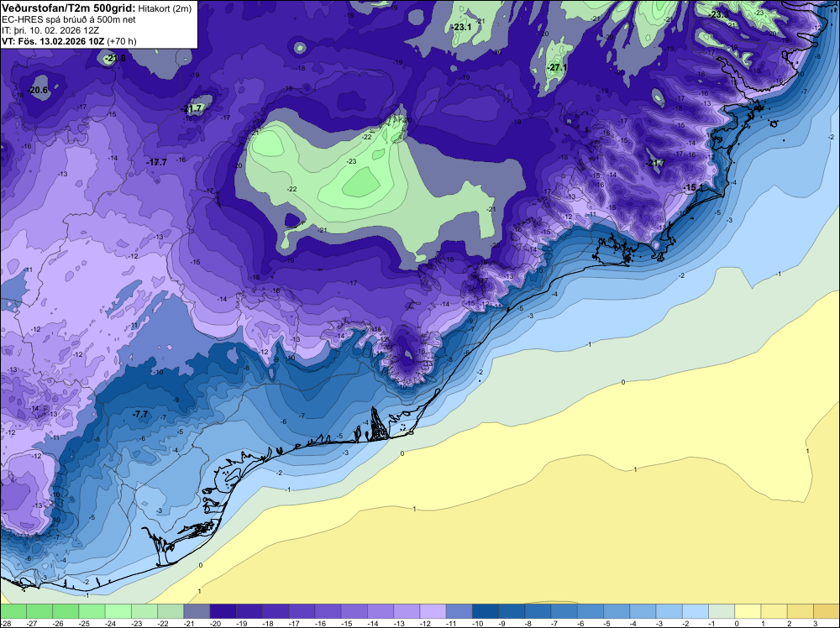Screen dimensions: 840x628
Task: Select the grey -21 swatch in the legend
Action: (197, 611)
